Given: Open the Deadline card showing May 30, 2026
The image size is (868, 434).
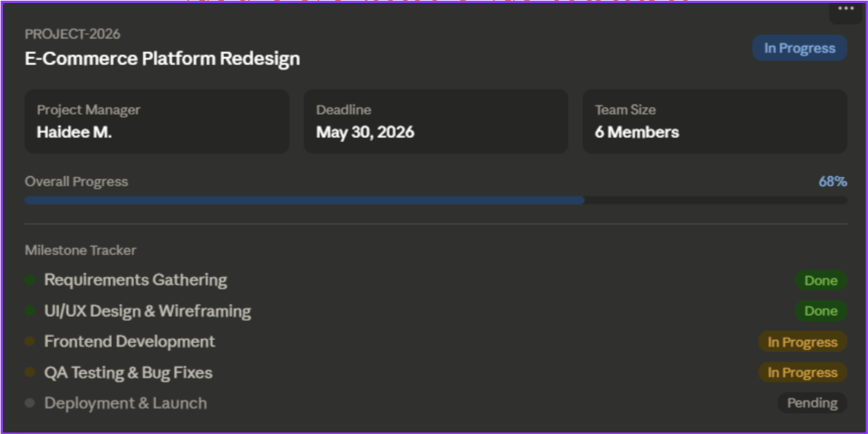Looking at the screenshot, I should [436, 121].
